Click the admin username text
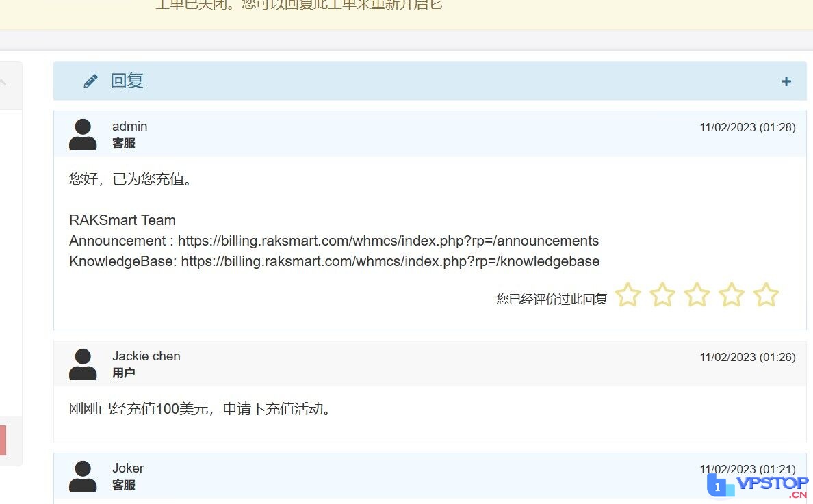This screenshot has height=504, width=813. tap(129, 127)
